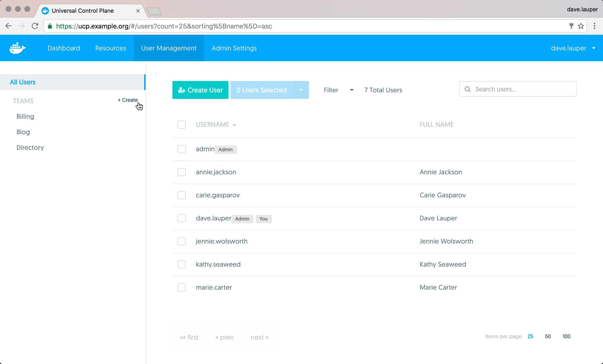Open the Filter dropdown
The image size is (603, 364).
pyautogui.click(x=338, y=90)
